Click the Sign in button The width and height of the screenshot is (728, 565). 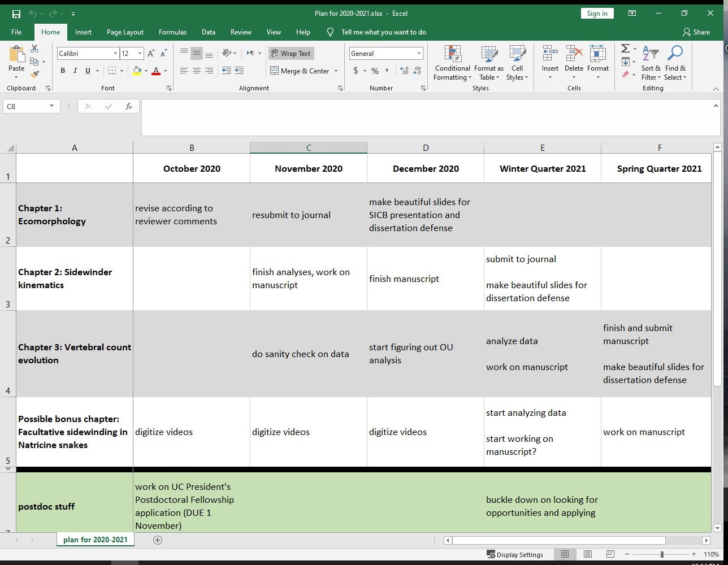[597, 12]
